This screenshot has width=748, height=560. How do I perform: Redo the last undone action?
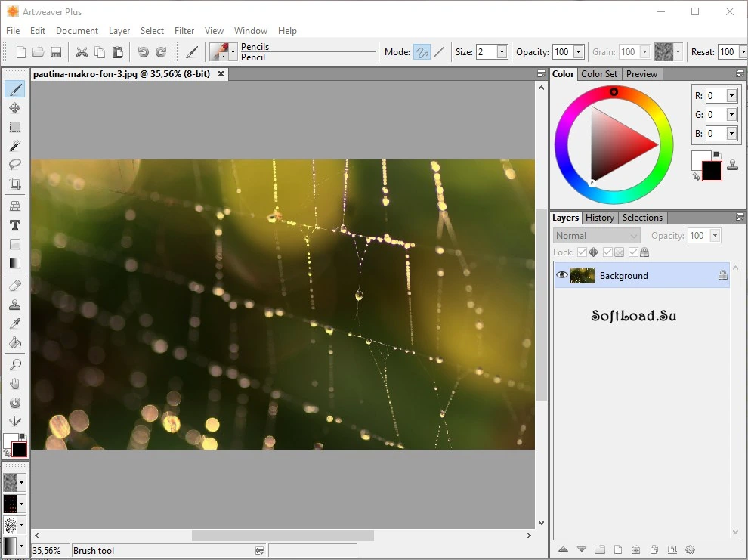click(x=161, y=52)
